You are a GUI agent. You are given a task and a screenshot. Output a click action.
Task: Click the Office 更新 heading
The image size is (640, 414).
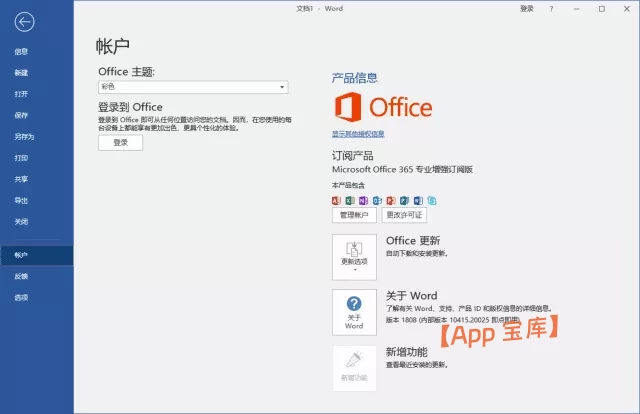point(413,240)
